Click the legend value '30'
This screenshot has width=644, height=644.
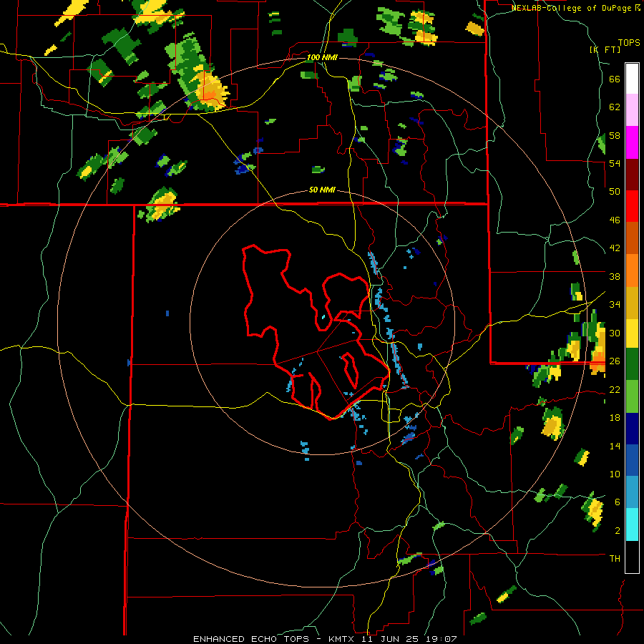click(615, 333)
